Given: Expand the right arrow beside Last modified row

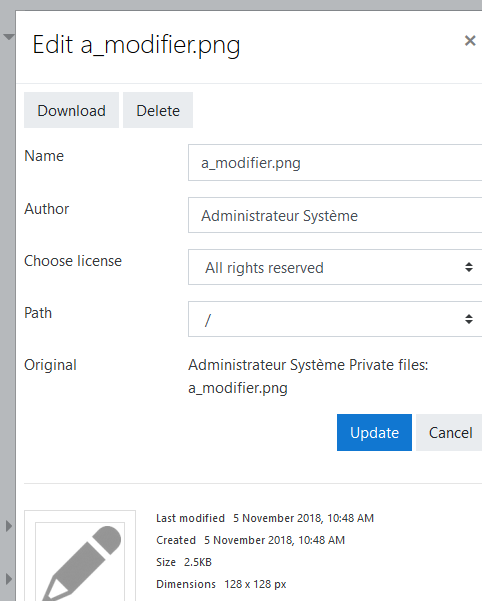Looking at the screenshot, I should (9, 526).
